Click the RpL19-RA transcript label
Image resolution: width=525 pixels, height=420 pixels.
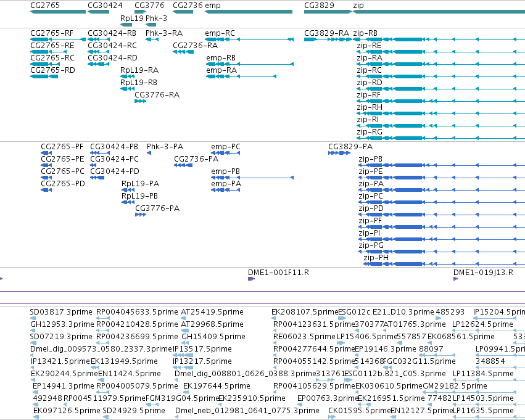(139, 70)
